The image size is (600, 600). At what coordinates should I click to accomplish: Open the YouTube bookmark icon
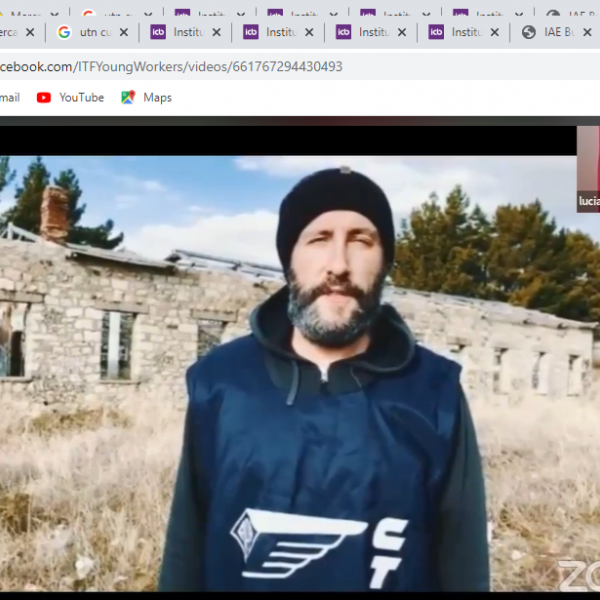[x=44, y=97]
